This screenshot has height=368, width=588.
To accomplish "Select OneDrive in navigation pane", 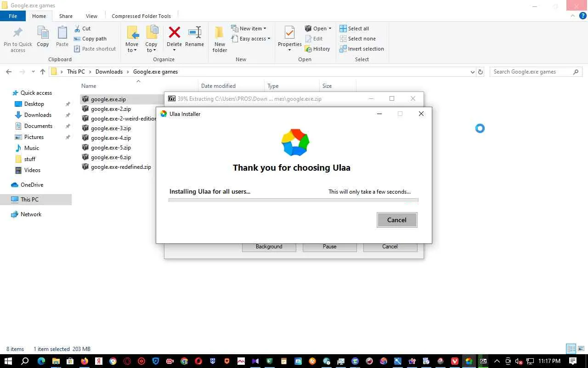I will [x=32, y=185].
